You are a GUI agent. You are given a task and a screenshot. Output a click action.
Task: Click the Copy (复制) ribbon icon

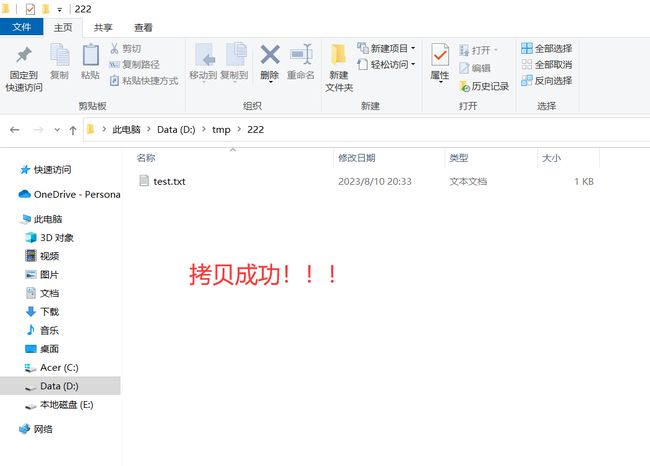(x=59, y=55)
